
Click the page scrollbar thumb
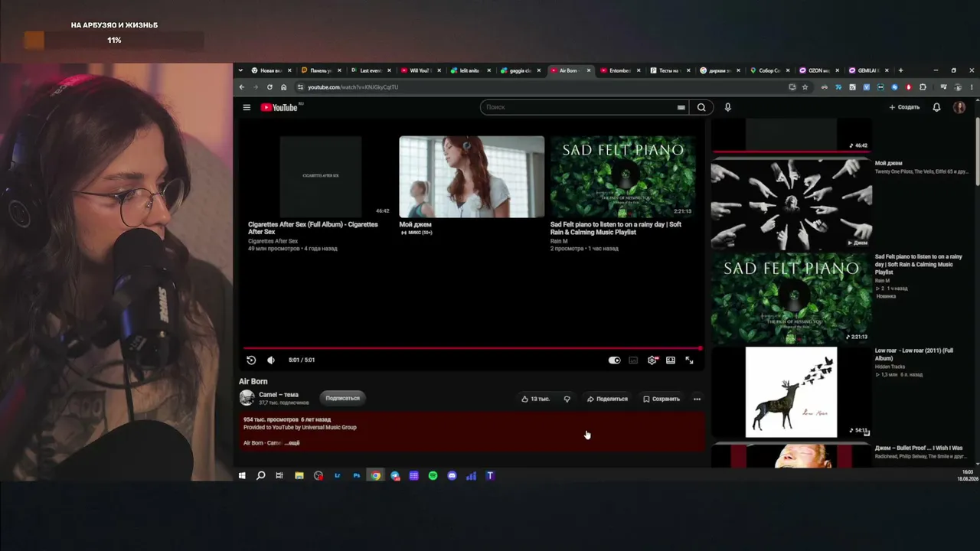tap(977, 152)
